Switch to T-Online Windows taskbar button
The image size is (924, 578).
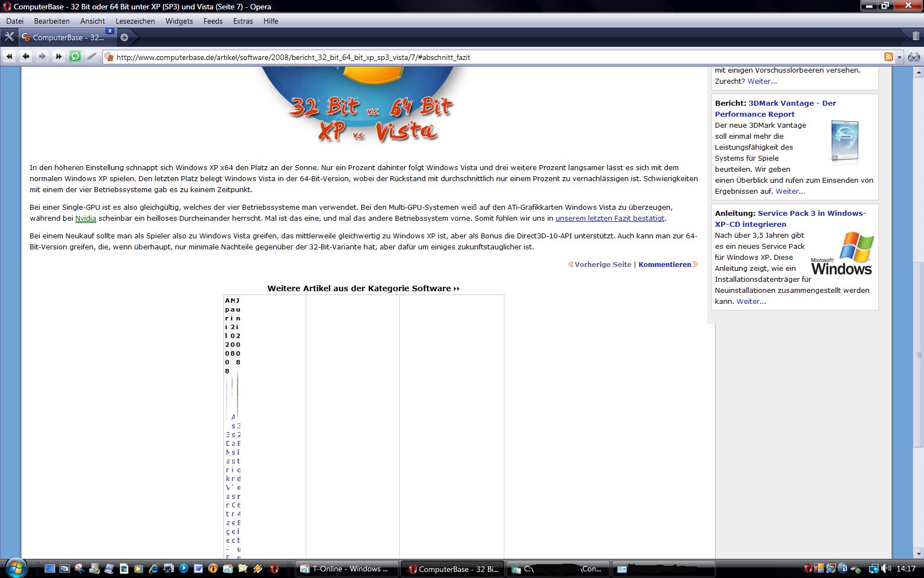tap(346, 569)
